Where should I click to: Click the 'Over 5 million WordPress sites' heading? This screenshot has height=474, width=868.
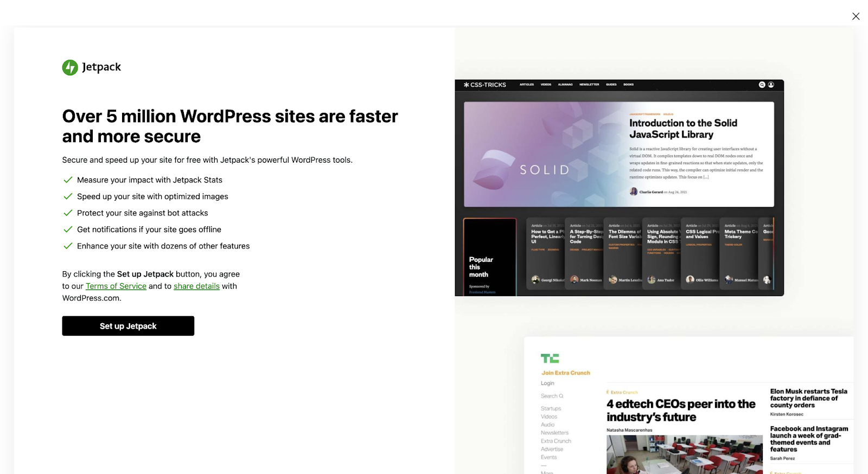click(230, 126)
